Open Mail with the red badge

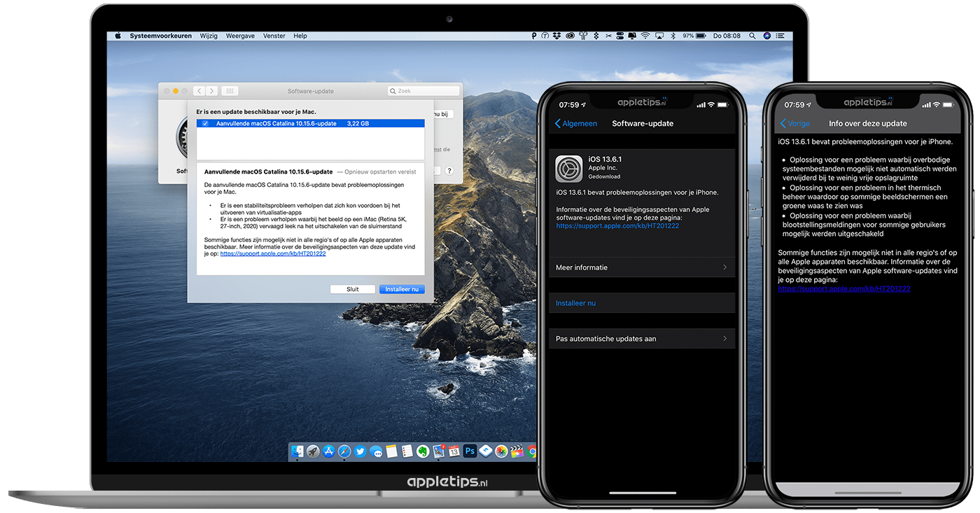pyautogui.click(x=439, y=451)
